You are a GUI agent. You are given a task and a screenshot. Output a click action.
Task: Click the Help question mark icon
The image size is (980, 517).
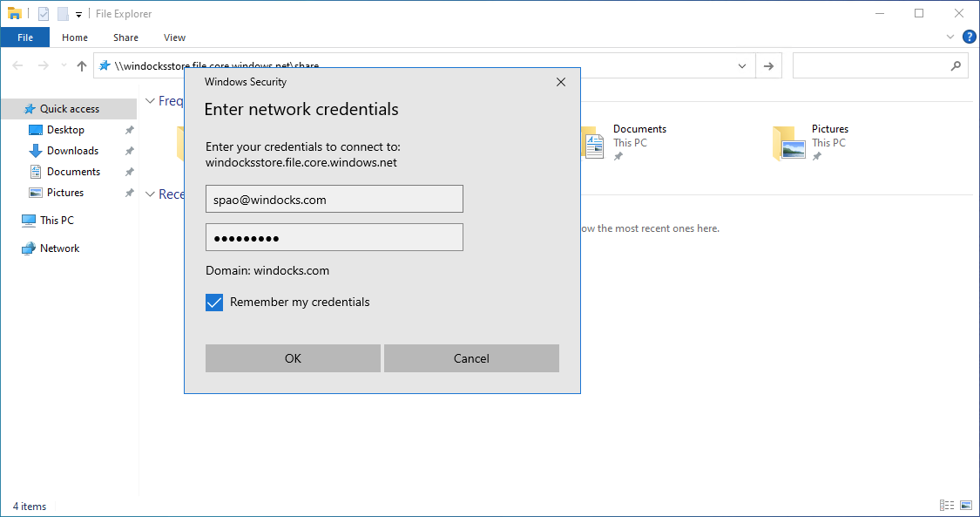pyautogui.click(x=970, y=37)
